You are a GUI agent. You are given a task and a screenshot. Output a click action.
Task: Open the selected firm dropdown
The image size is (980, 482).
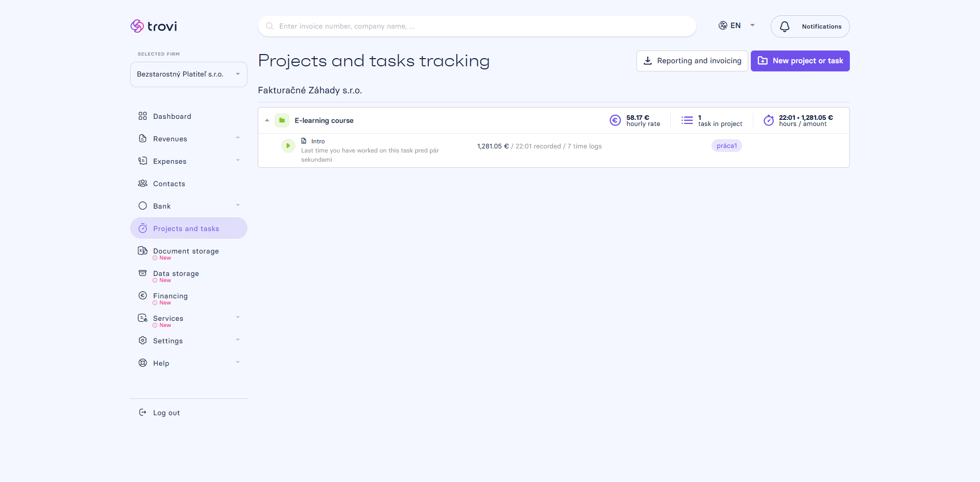tap(189, 74)
